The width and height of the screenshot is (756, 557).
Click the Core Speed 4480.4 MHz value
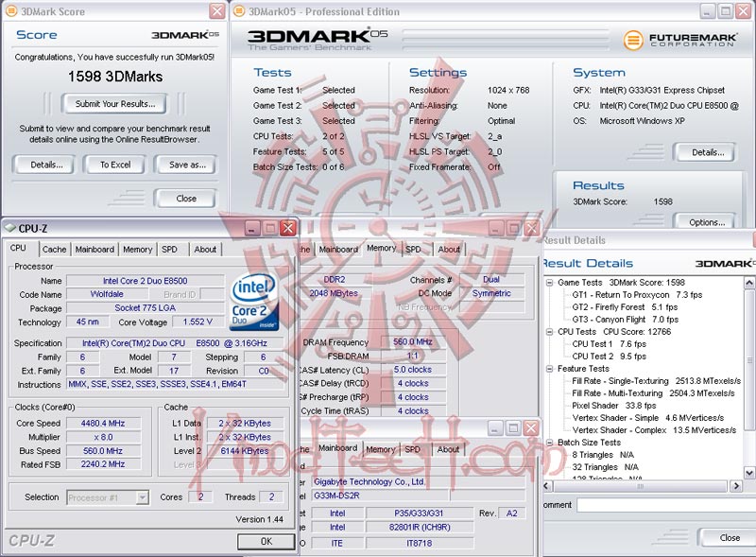pyautogui.click(x=103, y=424)
